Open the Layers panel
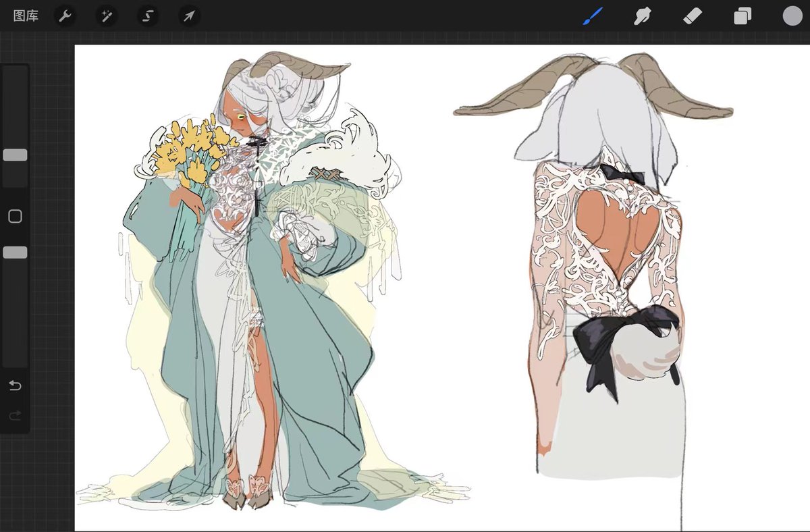This screenshot has height=532, width=810. (x=742, y=16)
